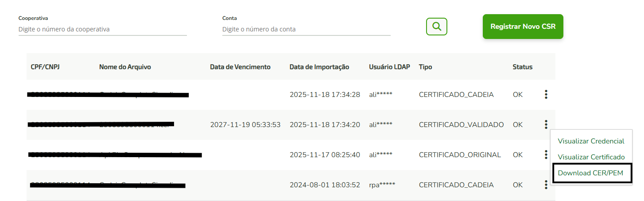Click the Tipo column header
Screen dimensions: 644x201
(x=425, y=67)
